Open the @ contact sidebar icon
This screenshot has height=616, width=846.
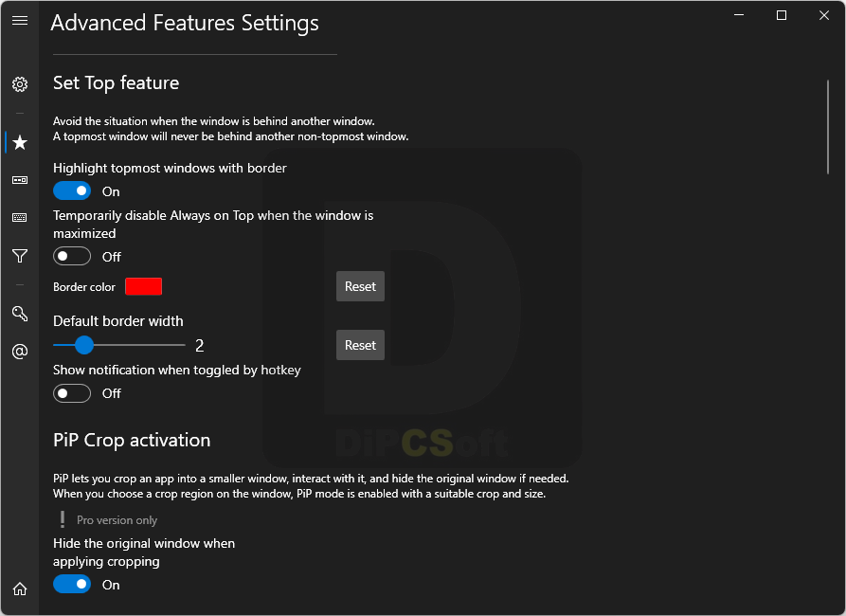pos(20,352)
